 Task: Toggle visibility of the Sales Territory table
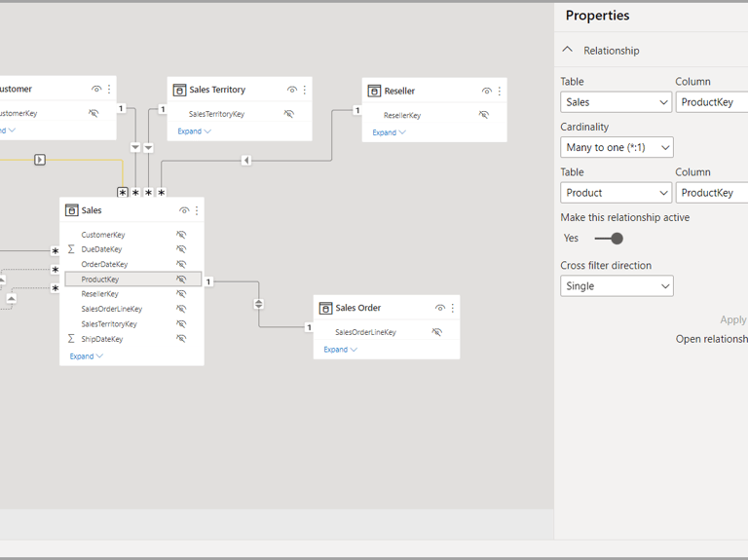[291, 90]
